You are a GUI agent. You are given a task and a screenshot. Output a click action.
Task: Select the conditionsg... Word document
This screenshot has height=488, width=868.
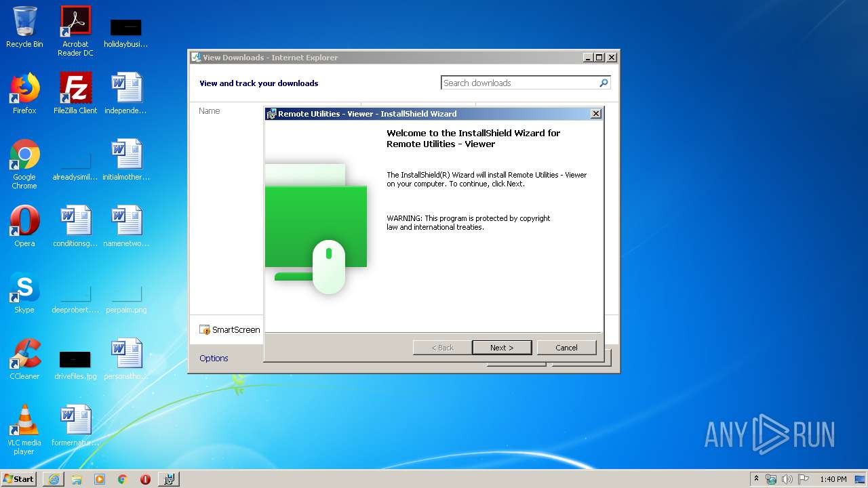[75, 226]
